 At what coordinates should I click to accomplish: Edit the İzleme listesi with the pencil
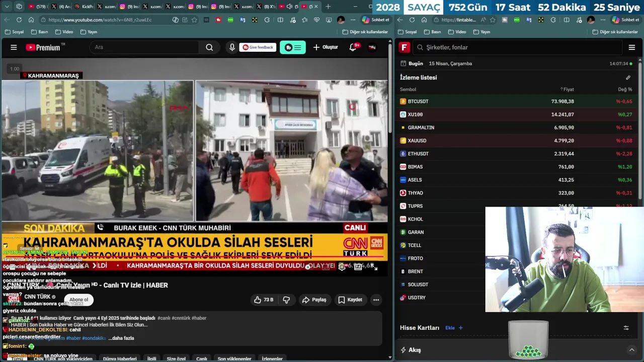[628, 77]
